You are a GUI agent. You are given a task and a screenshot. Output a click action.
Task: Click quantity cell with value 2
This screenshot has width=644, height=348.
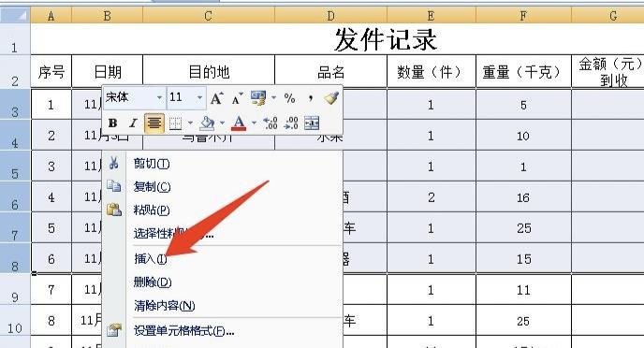(x=431, y=197)
